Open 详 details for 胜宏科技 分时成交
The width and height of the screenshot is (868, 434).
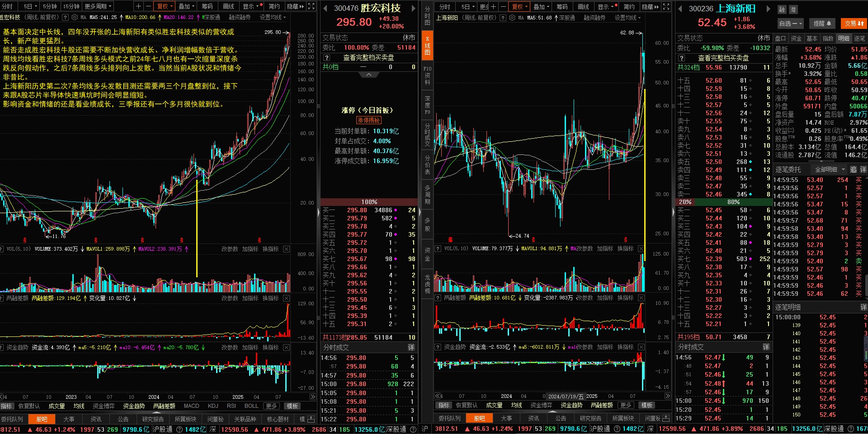click(x=411, y=347)
